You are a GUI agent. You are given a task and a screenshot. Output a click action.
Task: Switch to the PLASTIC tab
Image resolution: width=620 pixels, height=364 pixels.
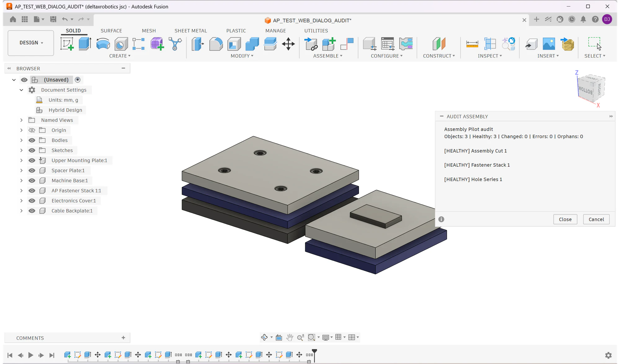click(x=236, y=31)
